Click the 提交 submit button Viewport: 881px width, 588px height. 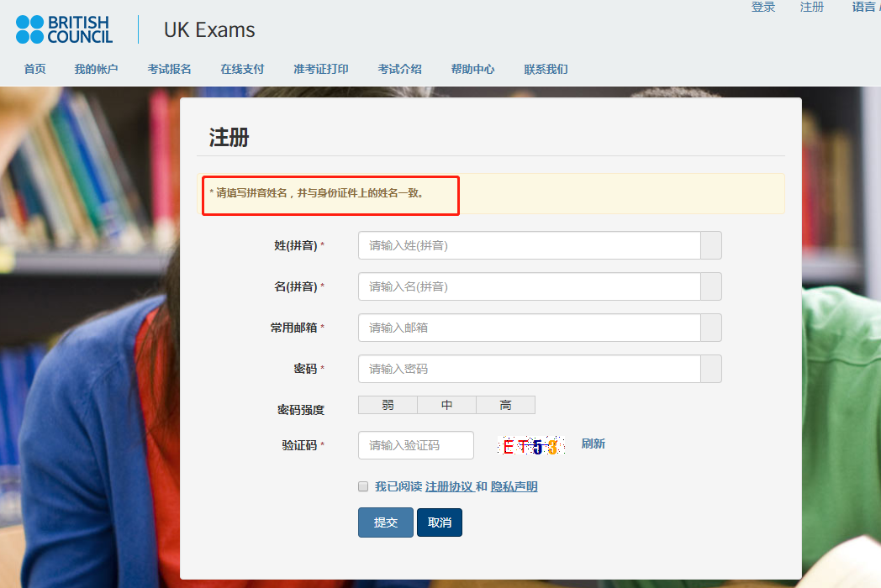tap(385, 522)
